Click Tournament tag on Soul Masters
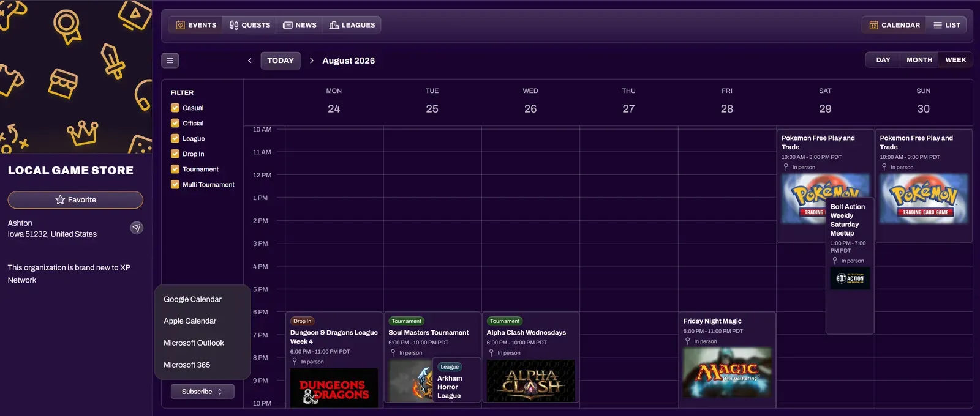 click(407, 321)
